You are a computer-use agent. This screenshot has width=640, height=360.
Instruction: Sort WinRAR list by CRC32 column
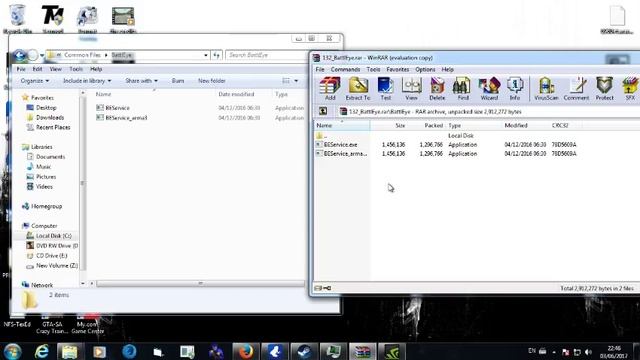coord(560,125)
